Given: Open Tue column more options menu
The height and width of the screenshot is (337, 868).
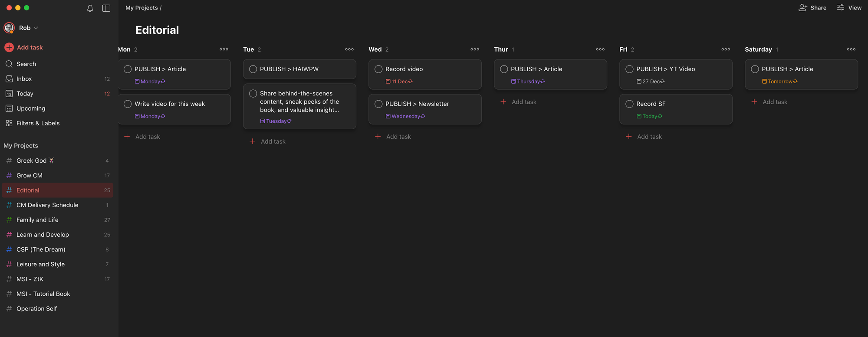Looking at the screenshot, I should tap(349, 49).
